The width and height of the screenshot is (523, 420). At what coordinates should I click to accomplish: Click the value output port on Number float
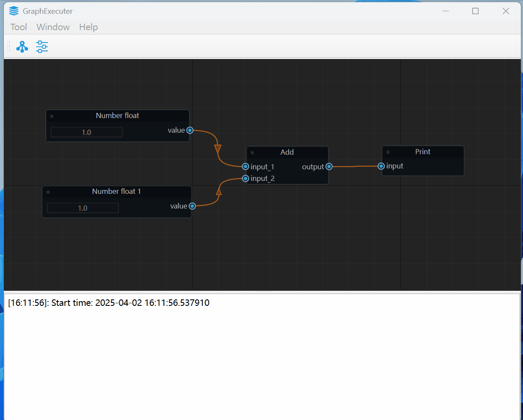(x=190, y=130)
